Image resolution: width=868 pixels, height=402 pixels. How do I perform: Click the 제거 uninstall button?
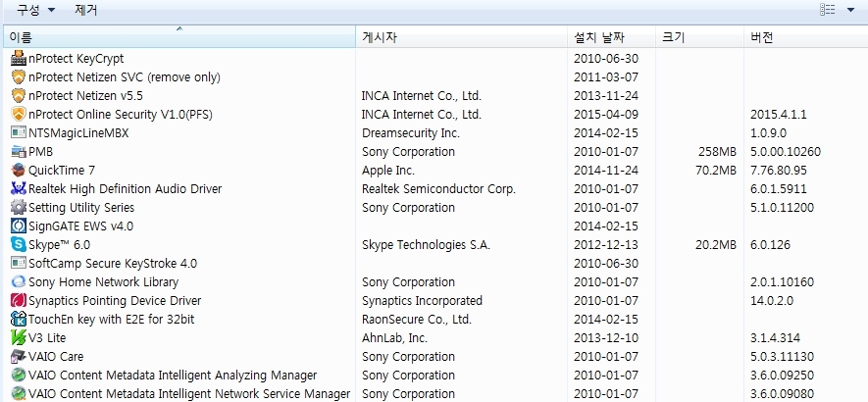[86, 10]
